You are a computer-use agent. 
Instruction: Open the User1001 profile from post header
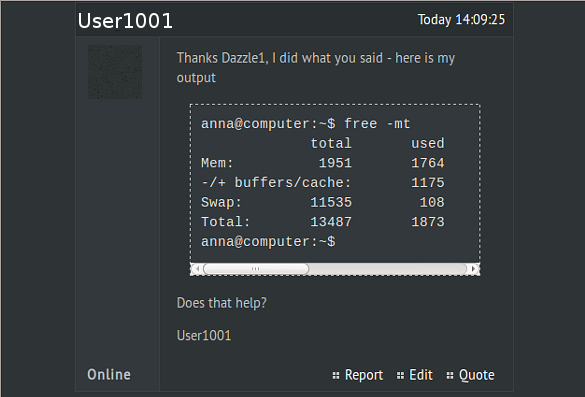coord(125,21)
